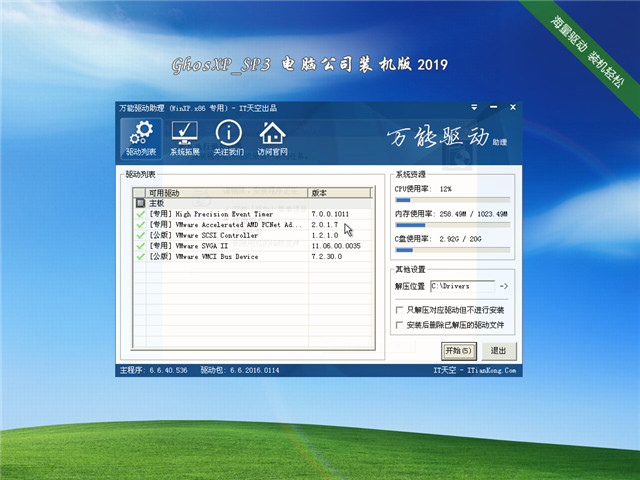Click the 内存使用率 progress bar

click(x=452, y=225)
